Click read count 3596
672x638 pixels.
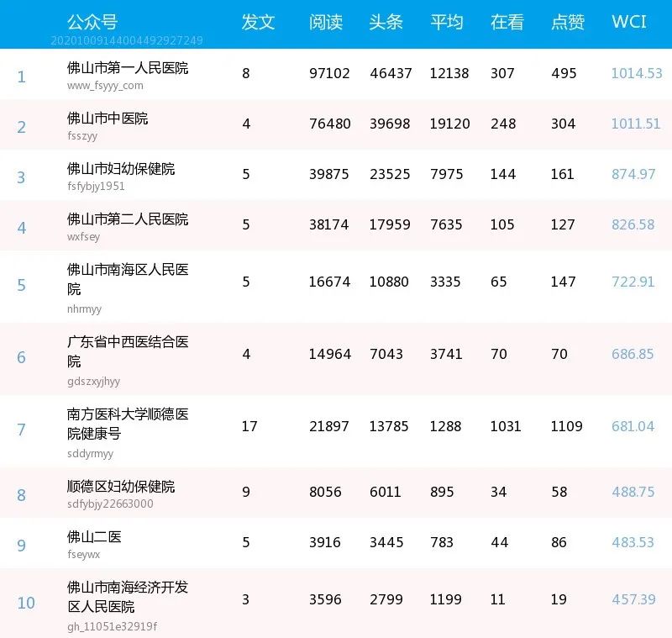(x=325, y=599)
